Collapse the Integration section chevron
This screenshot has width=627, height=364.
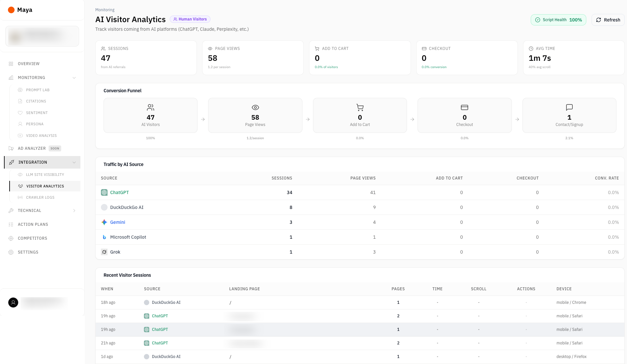tap(74, 162)
